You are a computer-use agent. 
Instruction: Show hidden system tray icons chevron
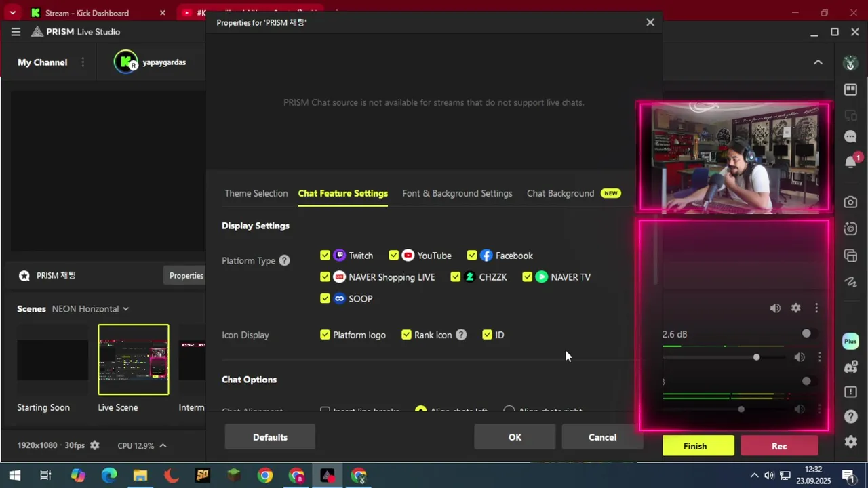(x=754, y=476)
